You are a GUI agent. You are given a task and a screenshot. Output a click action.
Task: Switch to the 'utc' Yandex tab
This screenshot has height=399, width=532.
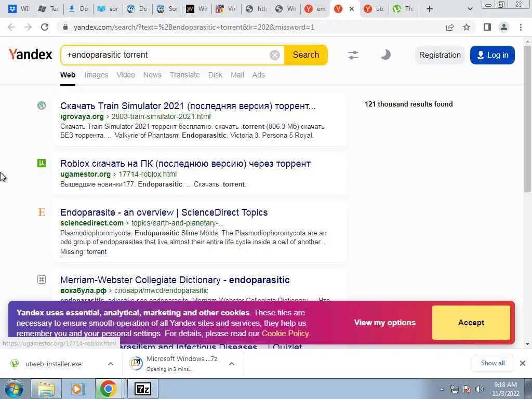[374, 9]
